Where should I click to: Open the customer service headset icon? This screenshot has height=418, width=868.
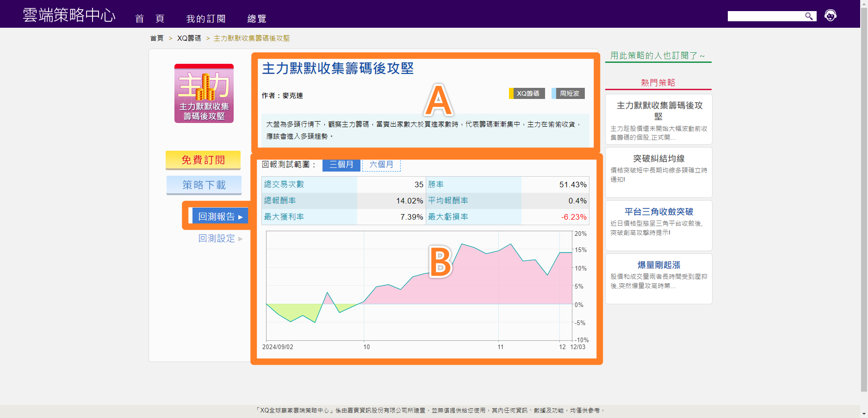[x=831, y=16]
